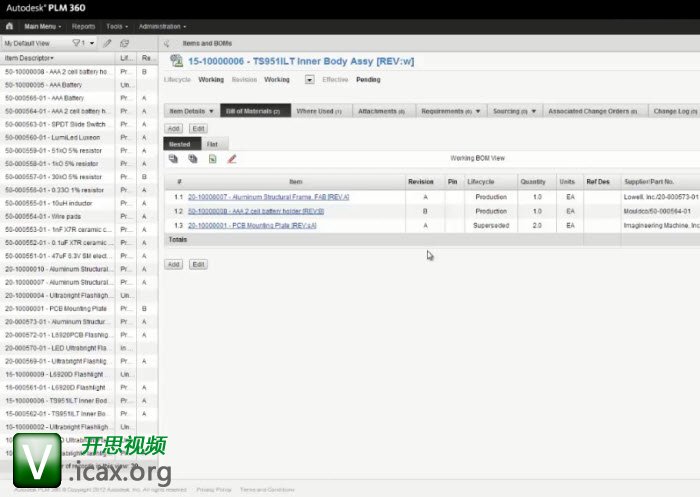700x497 pixels.
Task: Click the Lifecycle column header in BOM
Action: coord(481,182)
